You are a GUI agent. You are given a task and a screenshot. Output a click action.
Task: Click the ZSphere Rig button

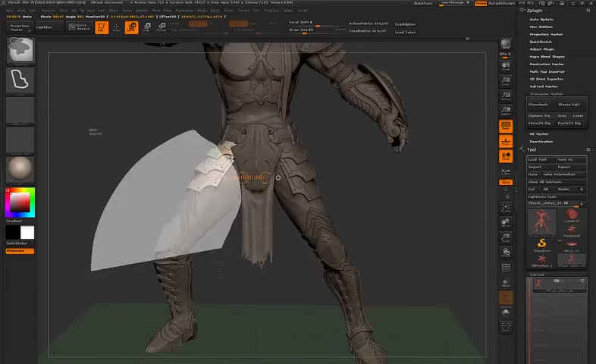tap(541, 115)
